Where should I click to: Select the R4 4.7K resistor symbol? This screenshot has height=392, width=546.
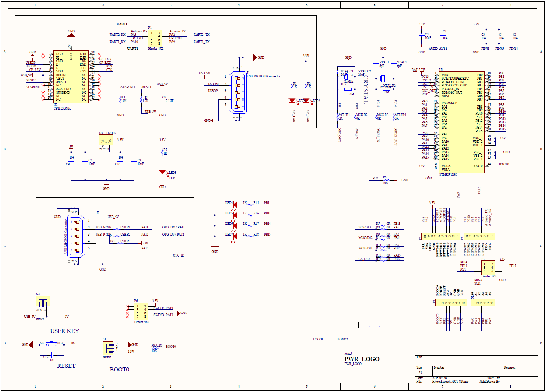(142, 100)
